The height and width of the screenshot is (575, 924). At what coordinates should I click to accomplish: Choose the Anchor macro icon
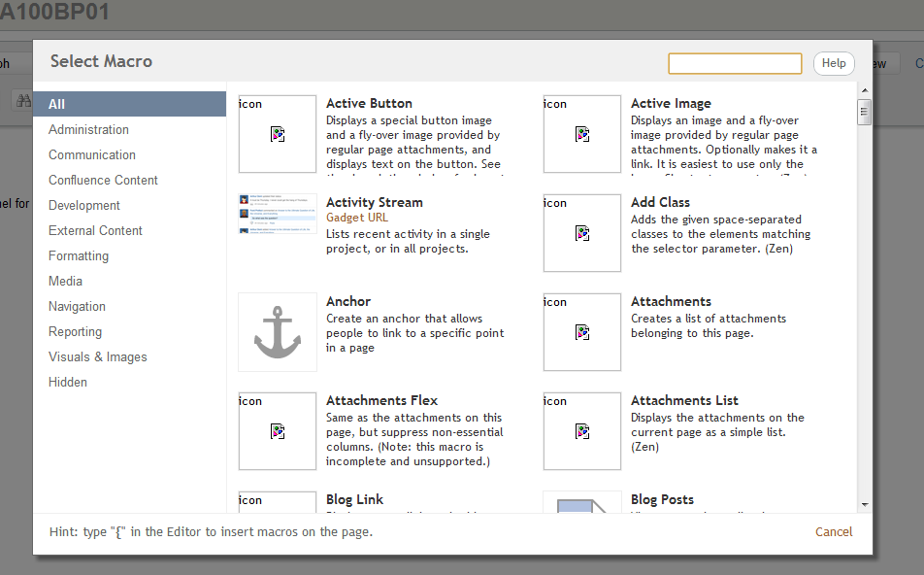278,332
